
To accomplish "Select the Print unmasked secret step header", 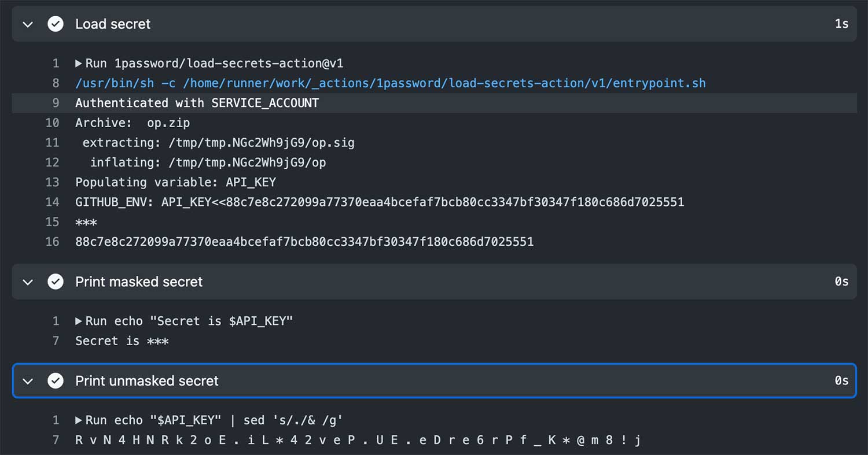I will 434,381.
